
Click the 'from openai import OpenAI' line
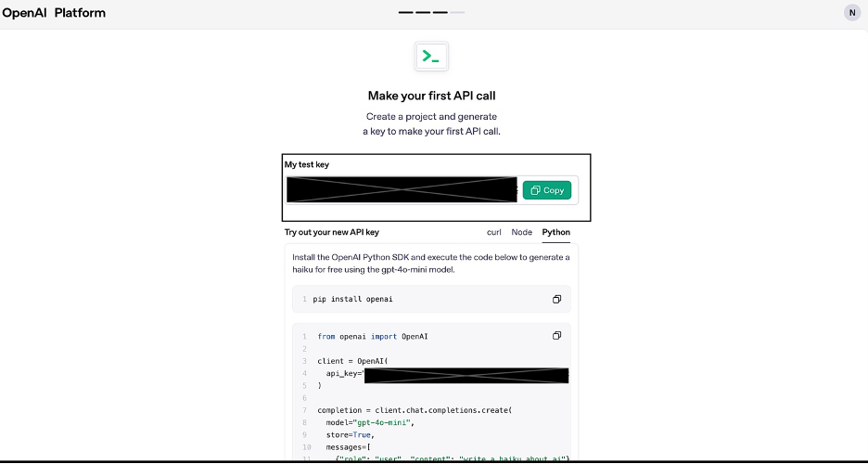pos(373,337)
